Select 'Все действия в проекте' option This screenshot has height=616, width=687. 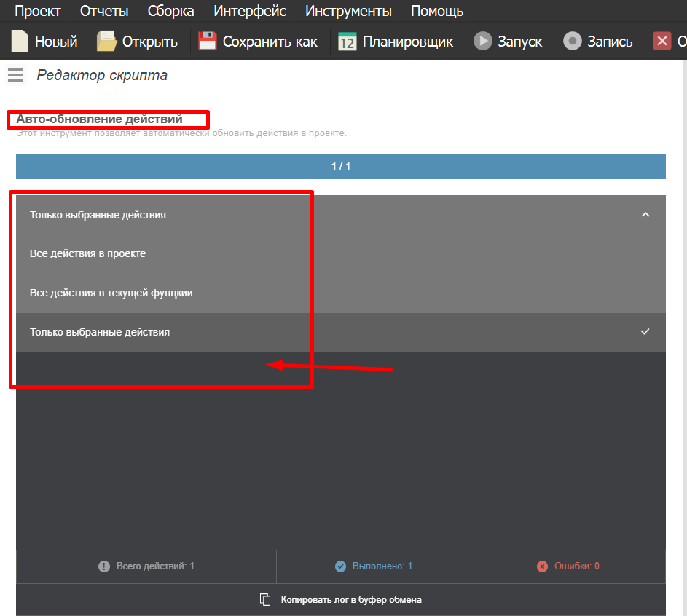pos(88,254)
